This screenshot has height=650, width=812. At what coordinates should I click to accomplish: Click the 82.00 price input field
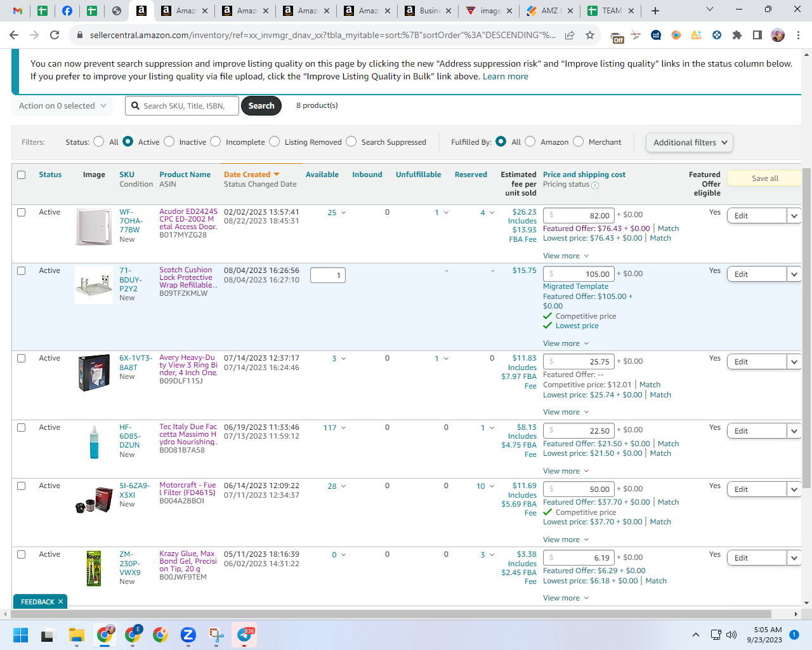(x=579, y=216)
